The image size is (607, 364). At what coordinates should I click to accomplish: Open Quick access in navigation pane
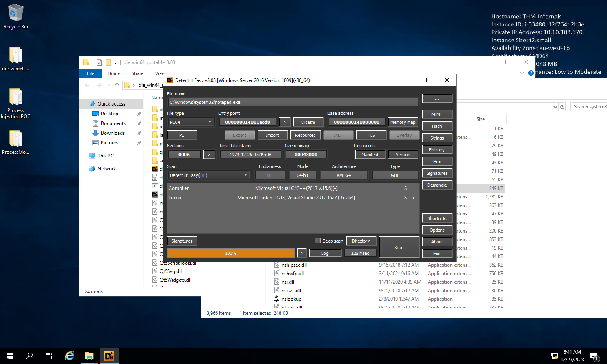pos(111,104)
